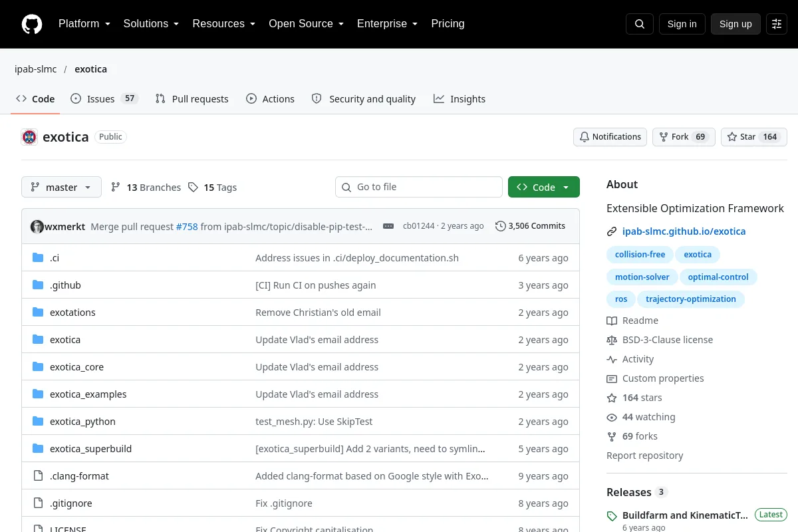Switch to the Code tab
The image size is (798, 532).
(x=36, y=99)
